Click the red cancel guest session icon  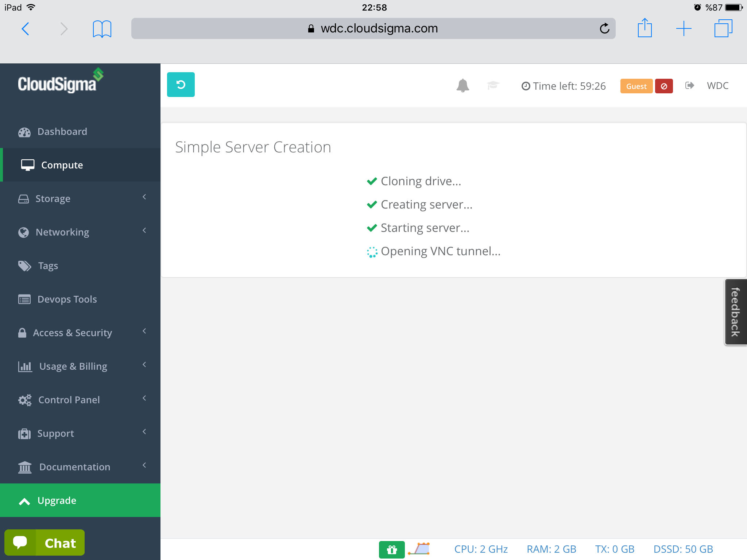[x=664, y=86]
